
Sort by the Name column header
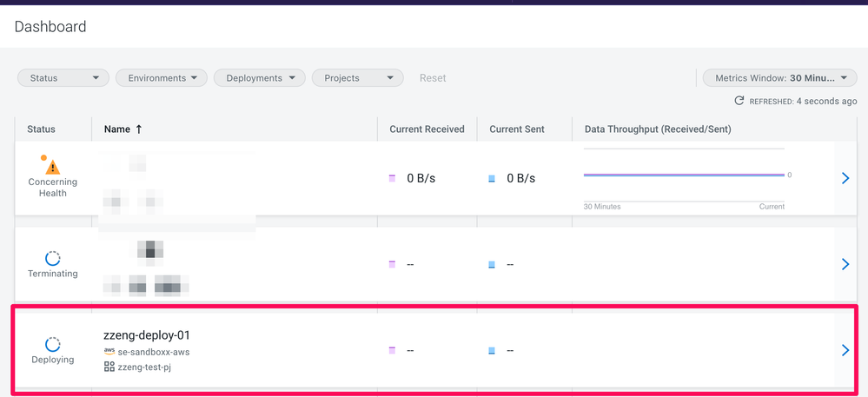pyautogui.click(x=117, y=129)
